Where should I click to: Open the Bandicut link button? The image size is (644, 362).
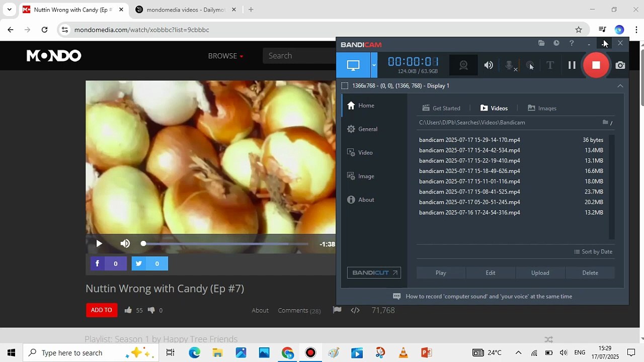click(x=374, y=273)
